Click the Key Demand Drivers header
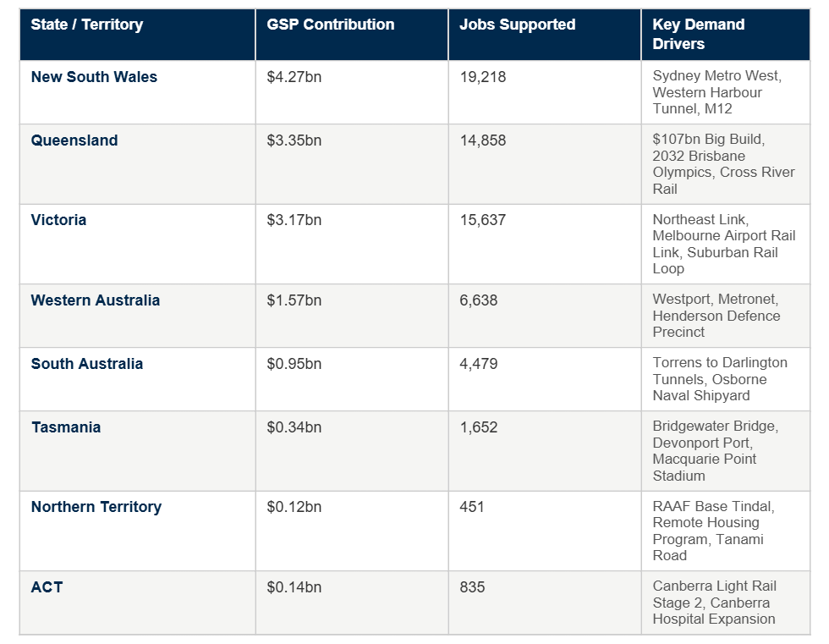The width and height of the screenshot is (829, 644). point(699,34)
